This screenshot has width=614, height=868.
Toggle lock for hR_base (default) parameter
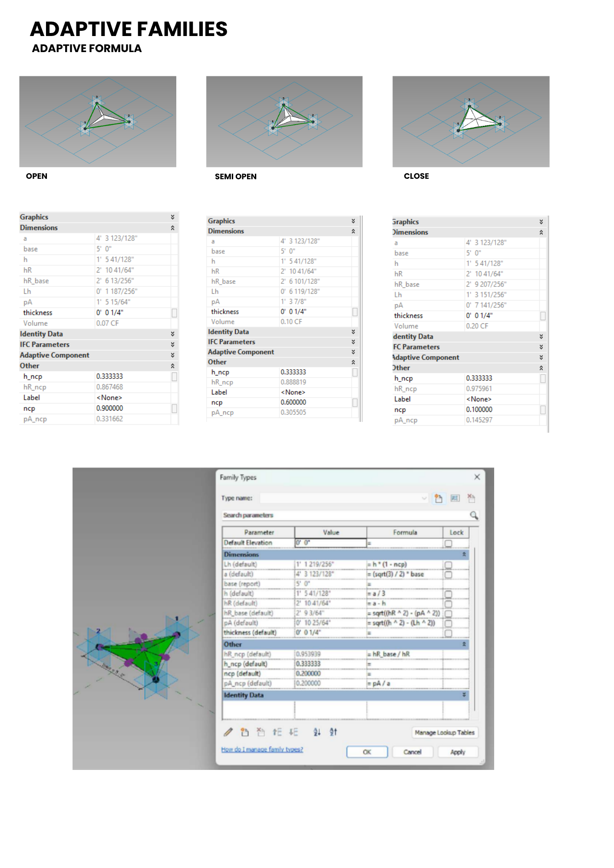point(449,614)
